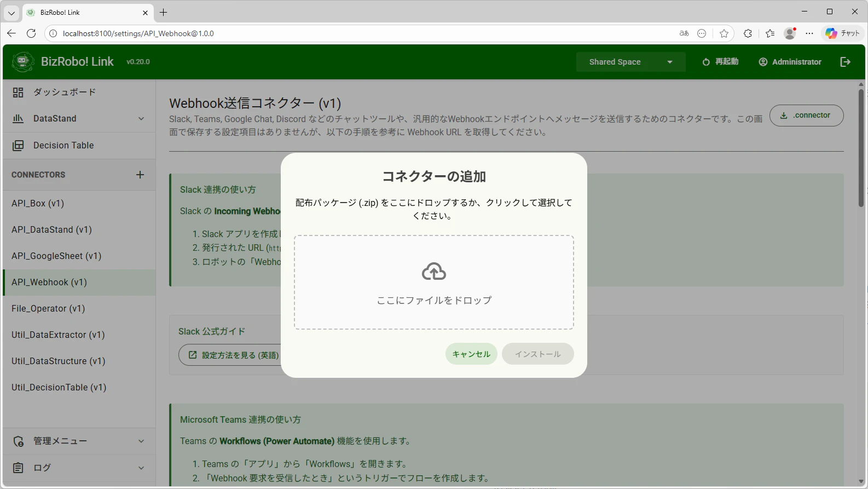Click the コネクターの追加 dialog title
868x489 pixels.
click(x=434, y=176)
